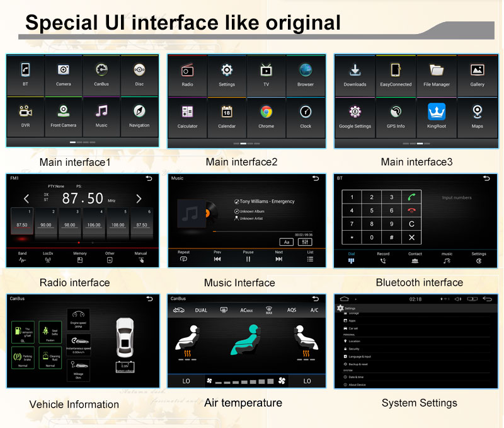Switch to the Contact tab in Bluetooth
This screenshot has height=428, width=504.
coord(415,258)
